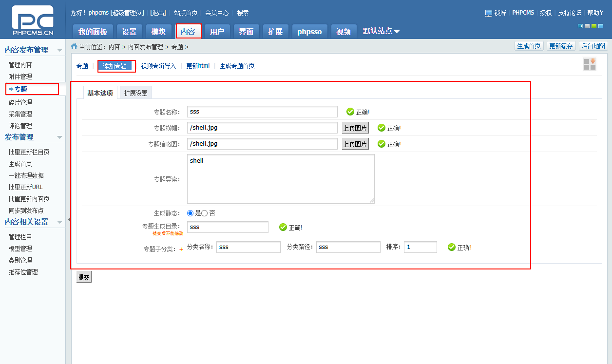612x364 pixels.
Task: Click the 专题导读 textarea
Action: tap(281, 179)
